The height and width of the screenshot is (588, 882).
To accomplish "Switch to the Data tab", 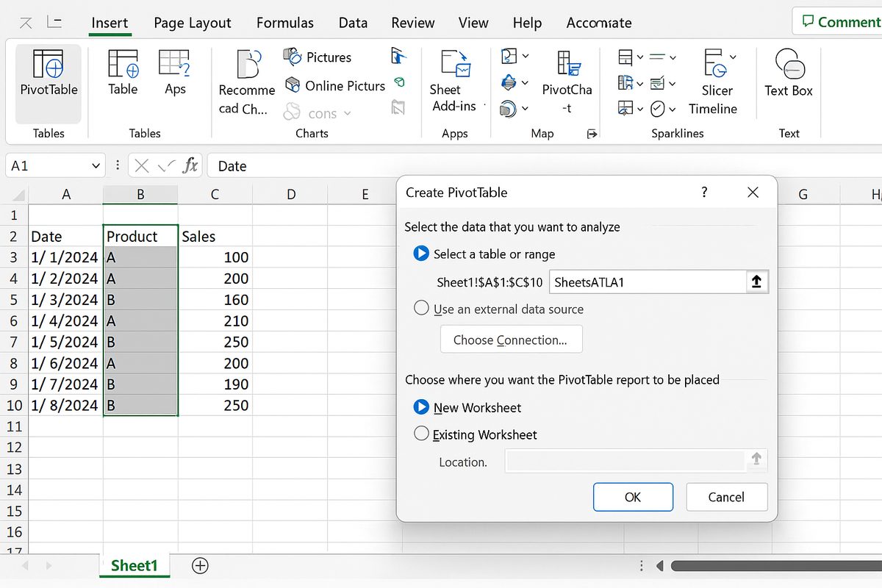I will [353, 23].
